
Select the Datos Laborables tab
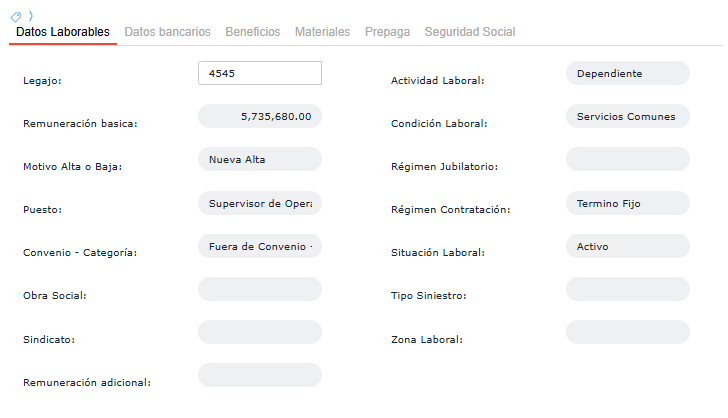63,32
